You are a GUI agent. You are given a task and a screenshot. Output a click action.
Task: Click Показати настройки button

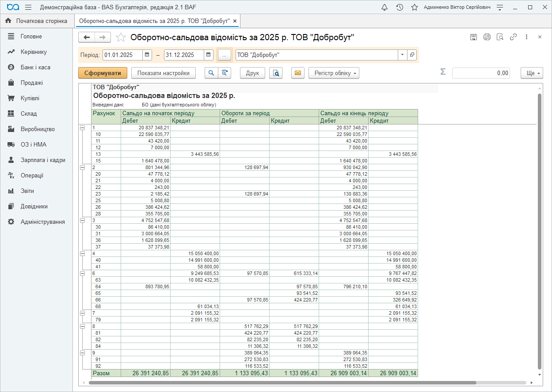click(x=164, y=73)
